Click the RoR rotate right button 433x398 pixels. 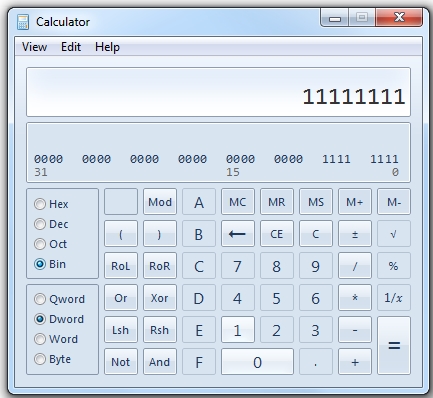point(160,266)
